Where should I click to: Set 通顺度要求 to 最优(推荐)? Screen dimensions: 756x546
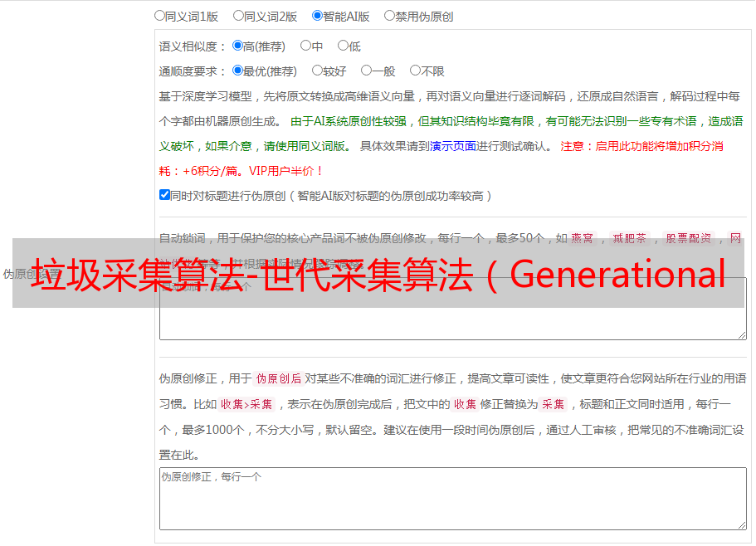237,71
